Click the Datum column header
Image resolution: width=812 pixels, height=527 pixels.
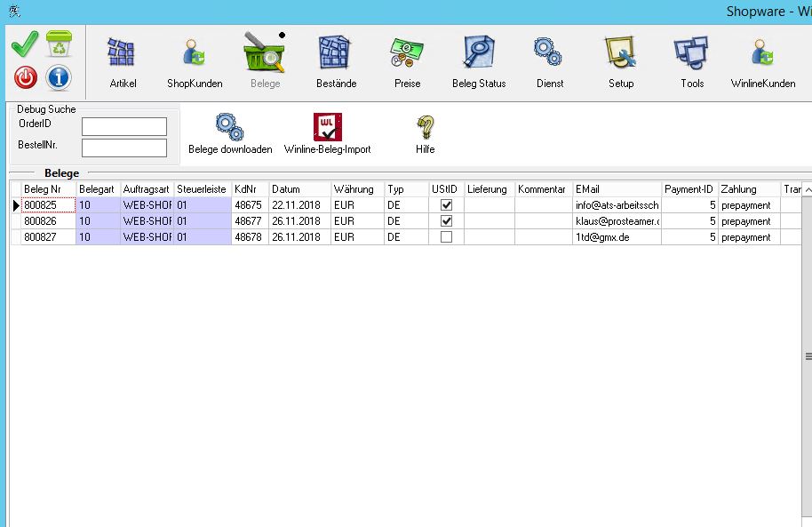coord(300,189)
